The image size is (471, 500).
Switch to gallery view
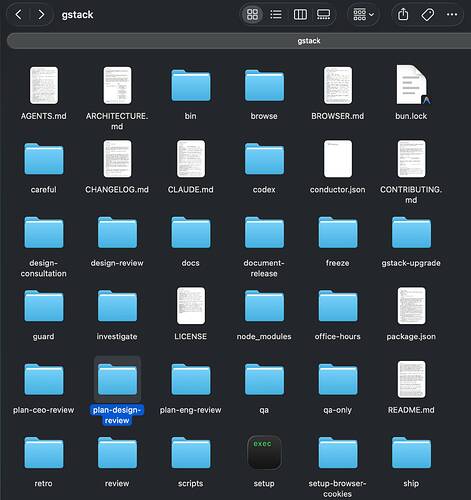pyautogui.click(x=323, y=15)
